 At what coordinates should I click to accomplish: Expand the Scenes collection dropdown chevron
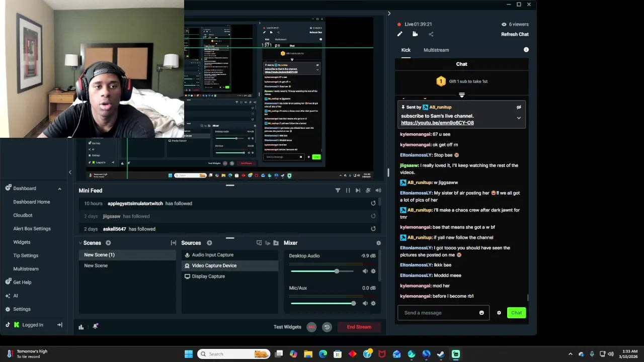point(80,243)
